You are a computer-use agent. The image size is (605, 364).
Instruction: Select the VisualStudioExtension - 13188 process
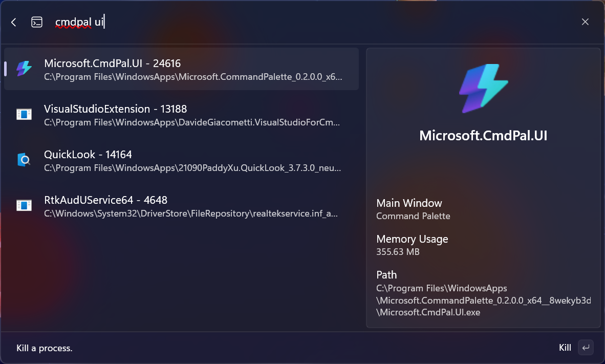pyautogui.click(x=181, y=115)
